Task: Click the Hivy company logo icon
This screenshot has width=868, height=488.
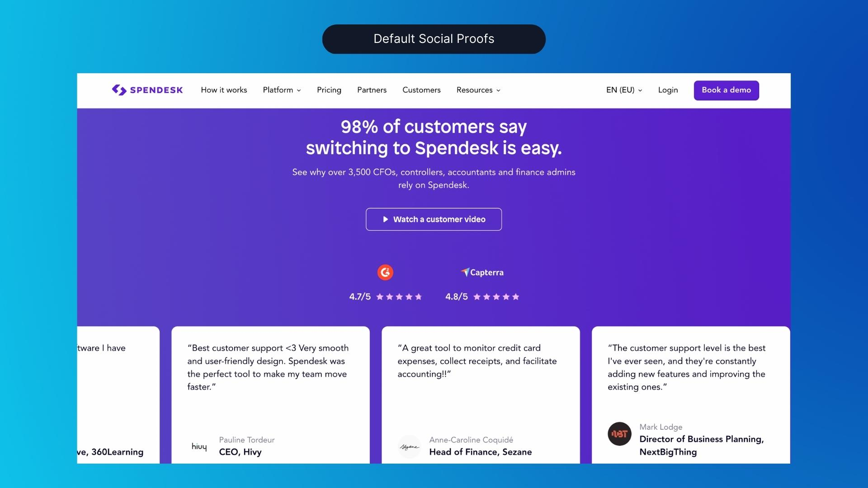Action: coord(199,446)
